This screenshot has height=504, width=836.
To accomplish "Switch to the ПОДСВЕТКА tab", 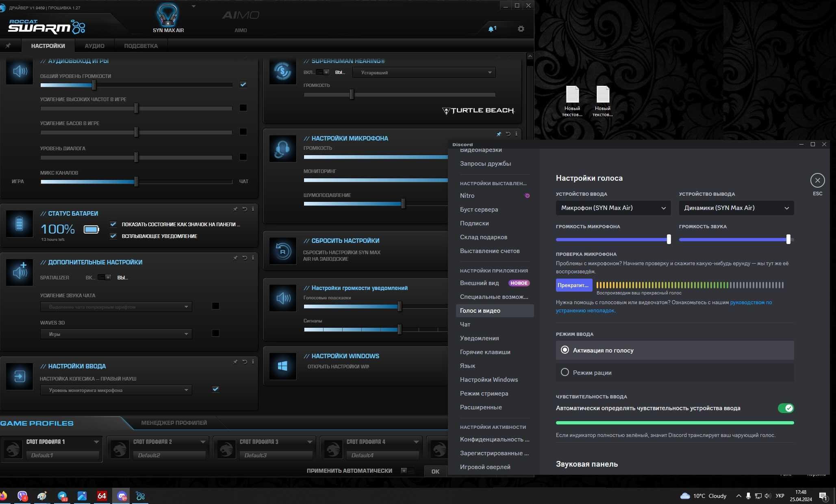I will tap(141, 46).
